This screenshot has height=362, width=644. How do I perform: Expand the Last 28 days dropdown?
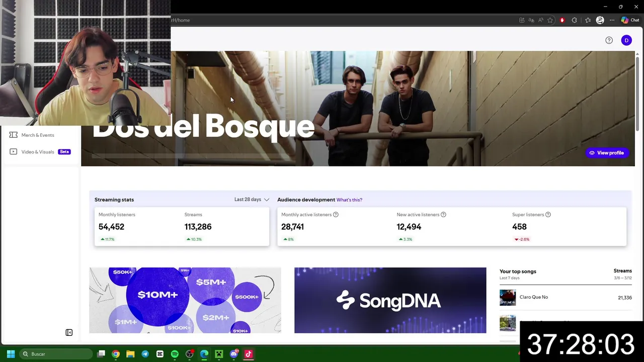click(252, 200)
